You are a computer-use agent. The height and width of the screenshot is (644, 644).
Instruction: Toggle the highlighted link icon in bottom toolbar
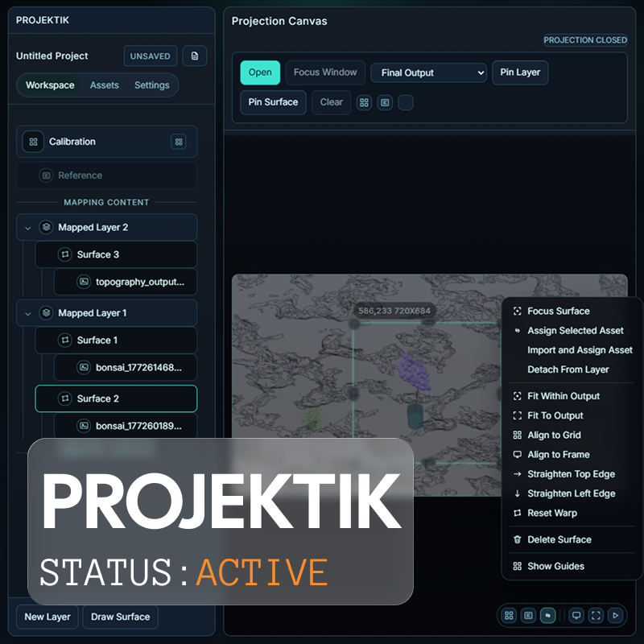547,615
